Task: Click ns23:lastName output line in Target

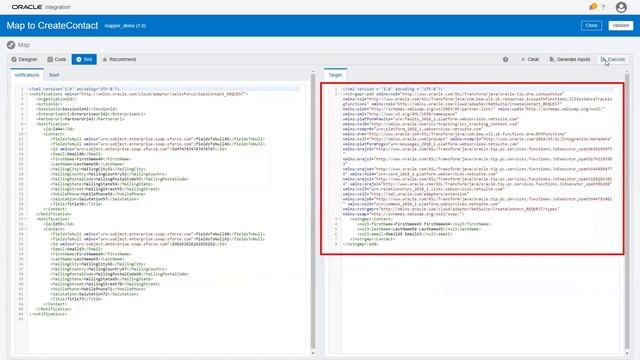Action: click(419, 229)
